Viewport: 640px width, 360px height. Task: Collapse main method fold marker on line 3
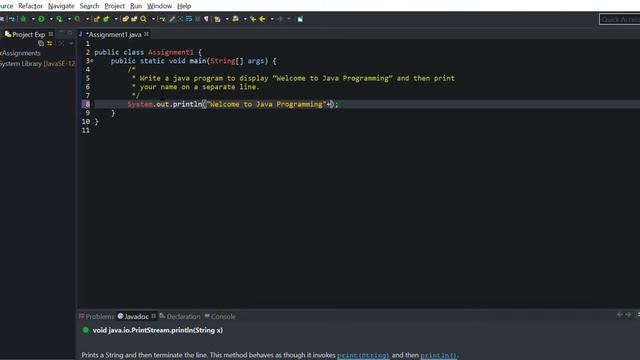(x=92, y=61)
